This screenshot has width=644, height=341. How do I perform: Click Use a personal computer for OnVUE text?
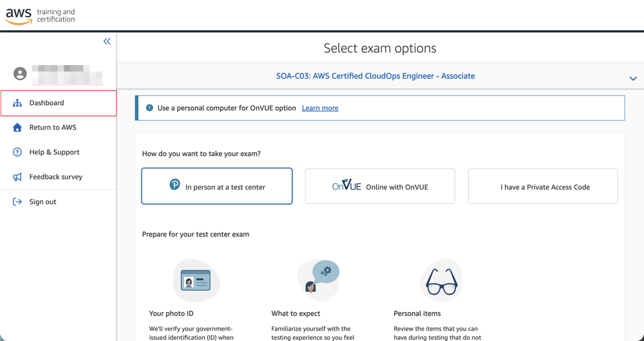click(x=227, y=108)
